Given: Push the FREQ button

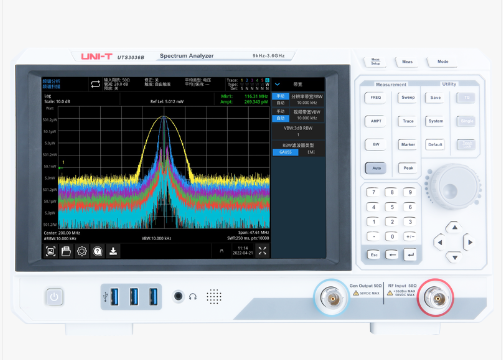Looking at the screenshot, I should pyautogui.click(x=376, y=98).
